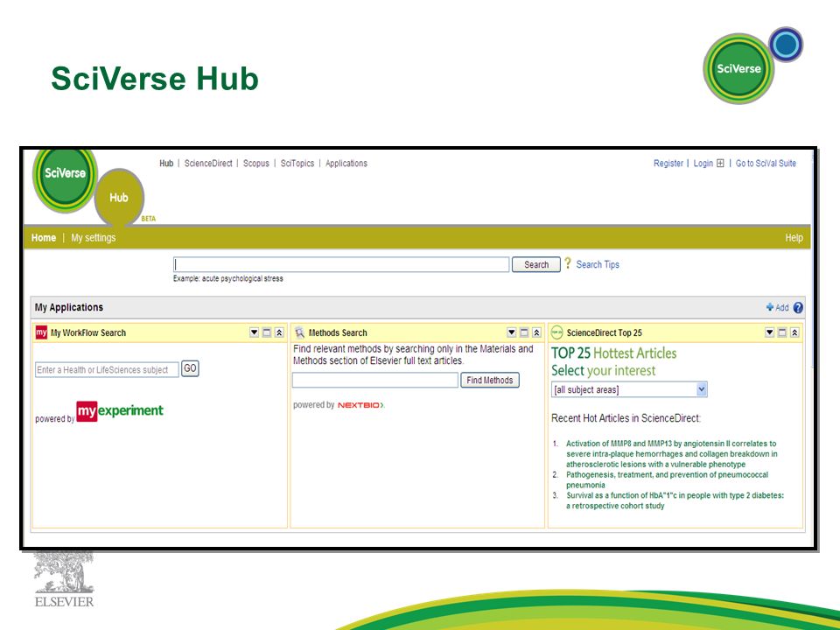The width and height of the screenshot is (840, 630).
Task: Select the Home tab
Action: (44, 238)
